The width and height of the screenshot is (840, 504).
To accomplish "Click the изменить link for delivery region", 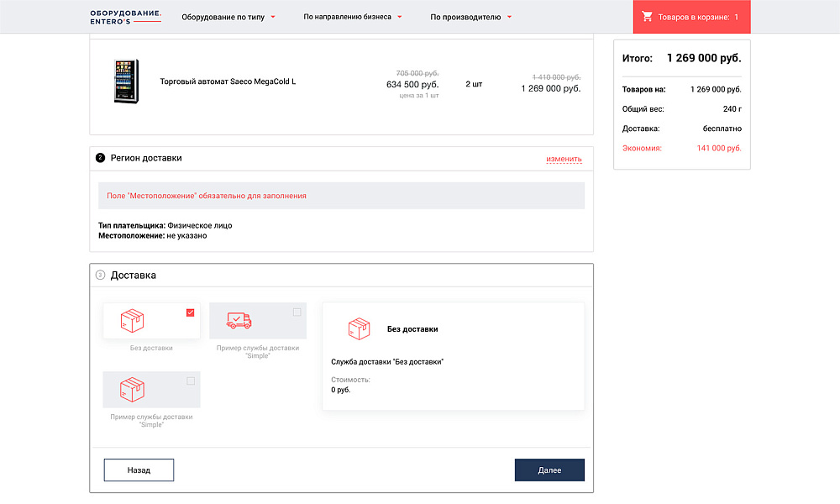I will pos(564,159).
